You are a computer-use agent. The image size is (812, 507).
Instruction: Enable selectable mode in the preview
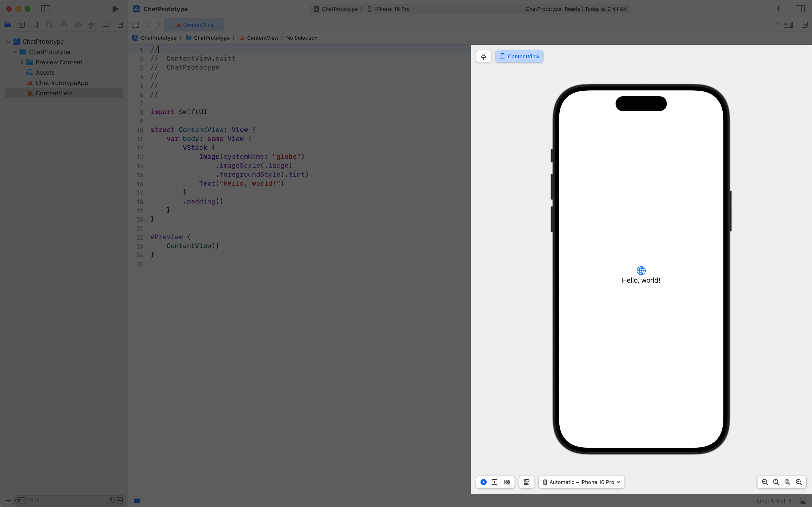pos(495,482)
